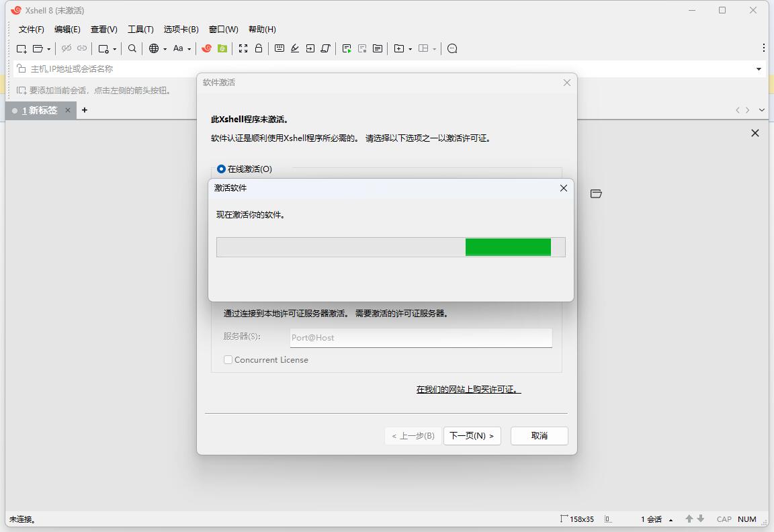Click the text document lines toolbar icon
774x532 pixels.
[378, 48]
